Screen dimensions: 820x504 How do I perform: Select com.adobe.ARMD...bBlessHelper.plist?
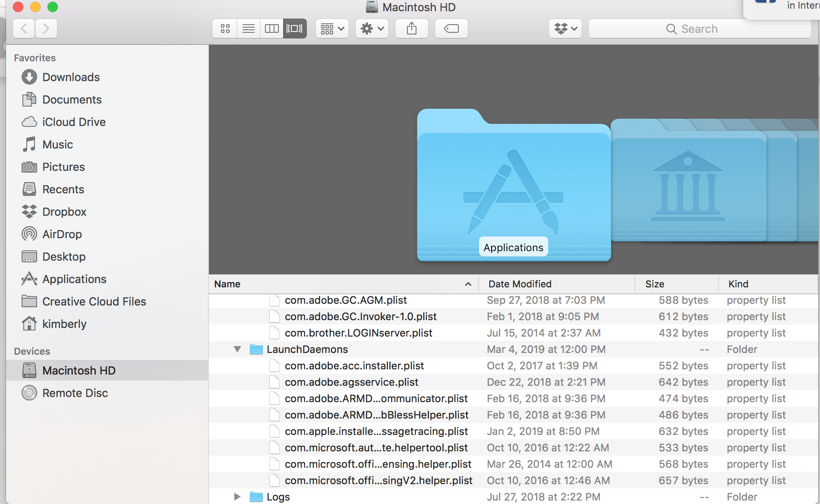pos(514,415)
